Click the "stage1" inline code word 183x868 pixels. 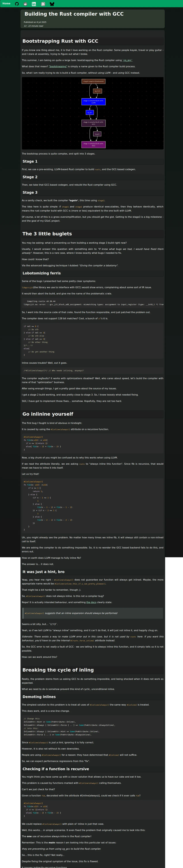[x=65, y=207]
